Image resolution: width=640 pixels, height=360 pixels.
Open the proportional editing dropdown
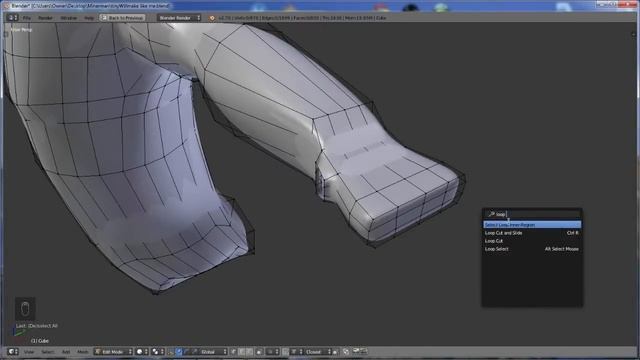273,351
